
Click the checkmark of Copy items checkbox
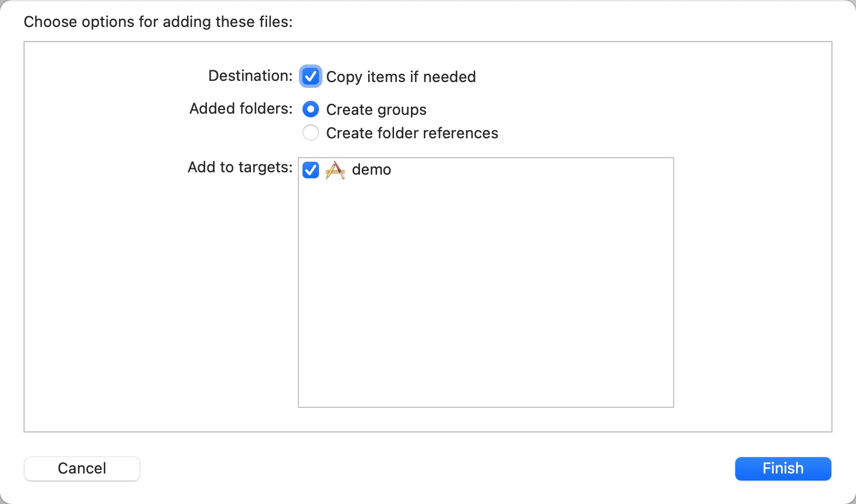(x=311, y=76)
